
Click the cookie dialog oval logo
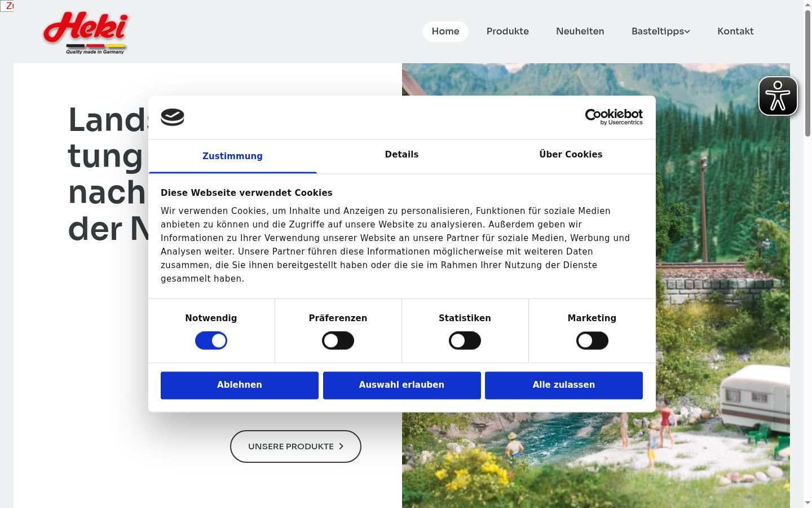pos(173,117)
